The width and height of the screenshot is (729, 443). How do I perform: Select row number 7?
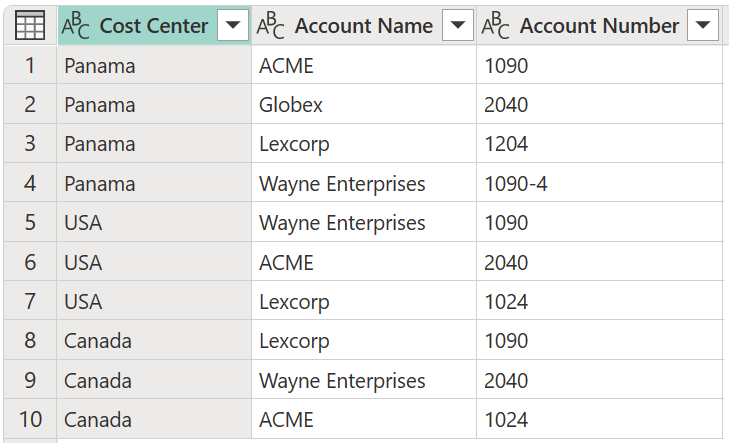(30, 300)
